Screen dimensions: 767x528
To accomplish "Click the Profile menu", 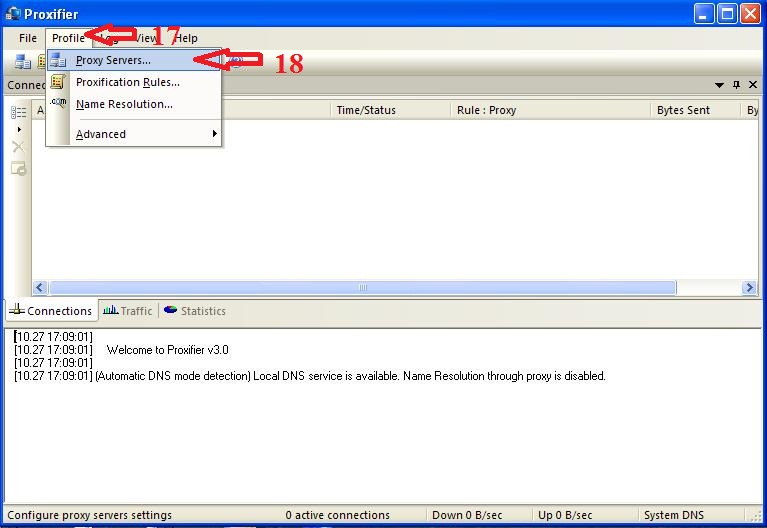I will [68, 38].
